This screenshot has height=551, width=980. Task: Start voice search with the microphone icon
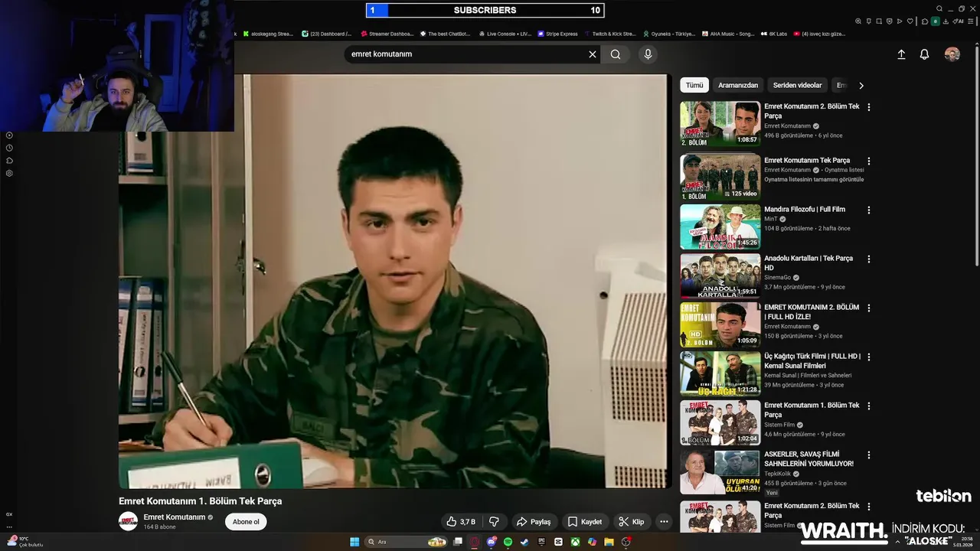(x=648, y=54)
